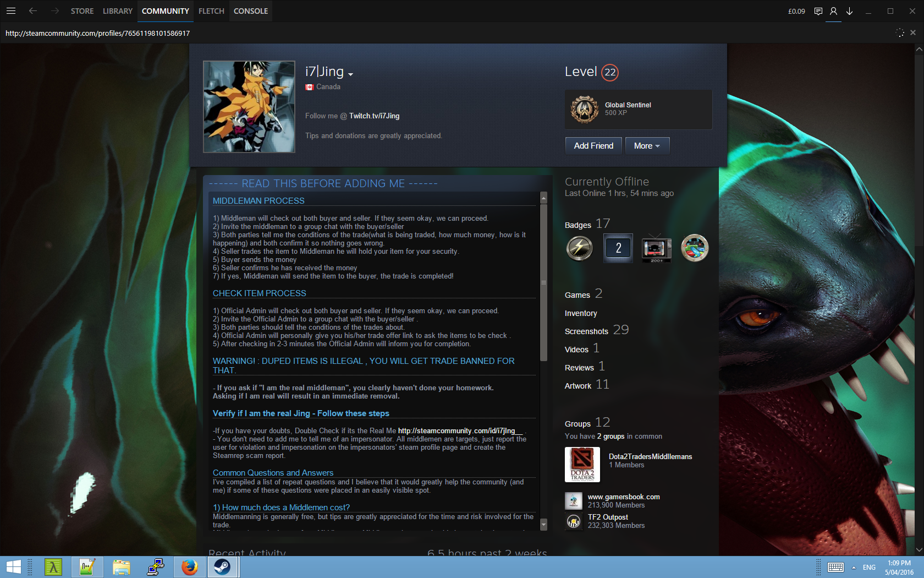Show hidden system tray icons
Viewport: 924px width, 578px height.
[x=854, y=568]
